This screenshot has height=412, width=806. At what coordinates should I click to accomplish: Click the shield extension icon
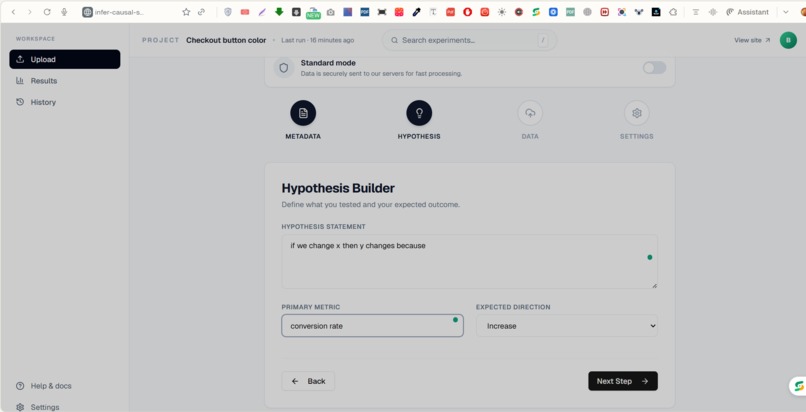(x=228, y=12)
